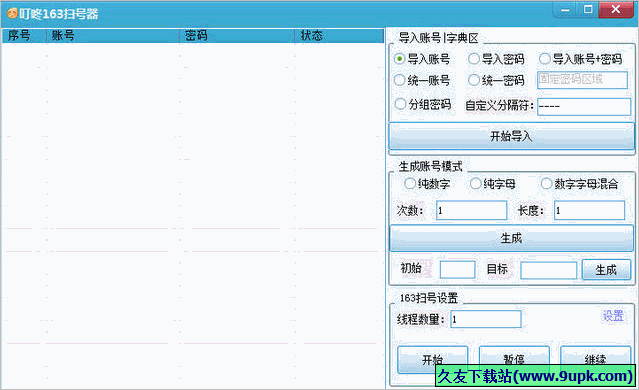Click the wide 生成 button below 次数
The height and width of the screenshot is (390, 639).
511,238
